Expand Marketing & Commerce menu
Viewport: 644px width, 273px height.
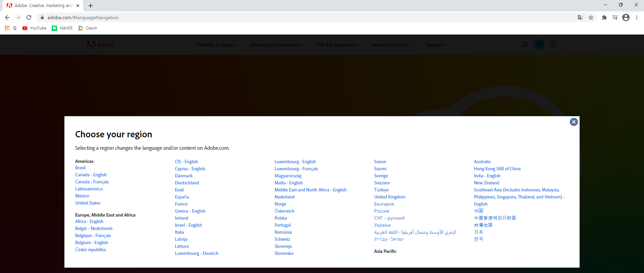[277, 45]
